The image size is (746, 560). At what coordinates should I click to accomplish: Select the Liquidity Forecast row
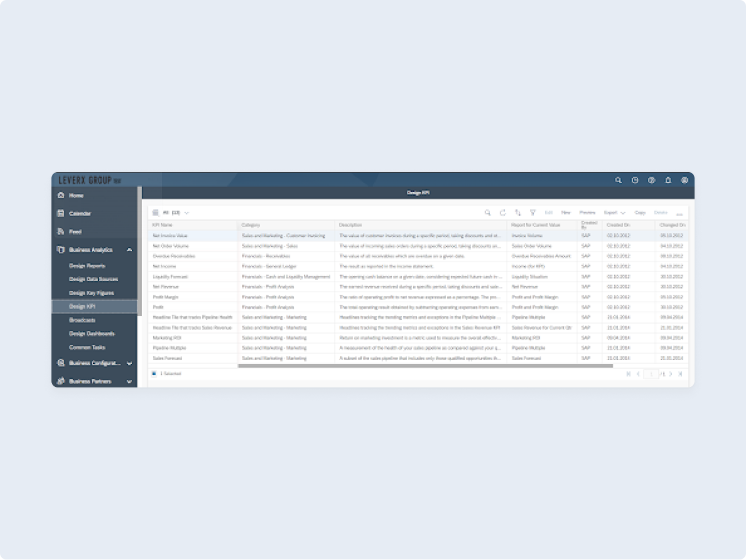(x=418, y=277)
